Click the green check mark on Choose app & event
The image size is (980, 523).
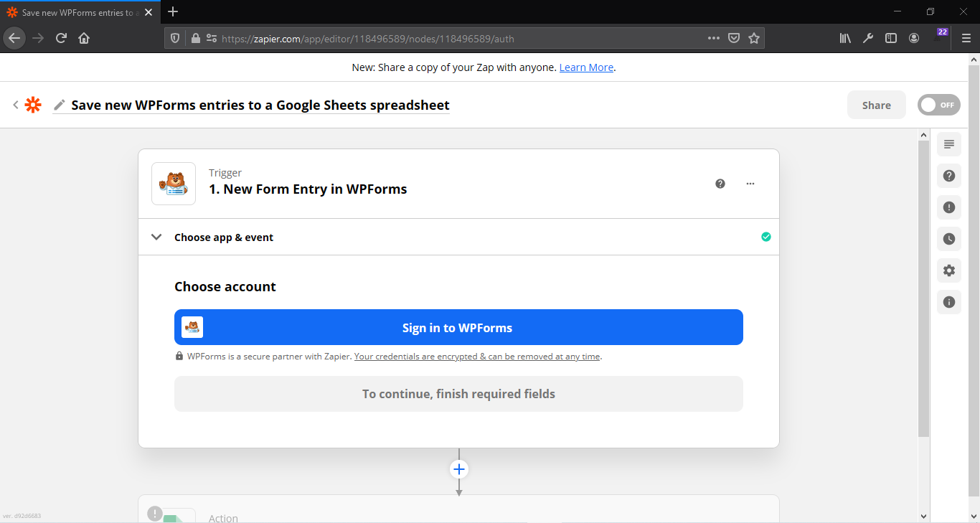pos(766,237)
